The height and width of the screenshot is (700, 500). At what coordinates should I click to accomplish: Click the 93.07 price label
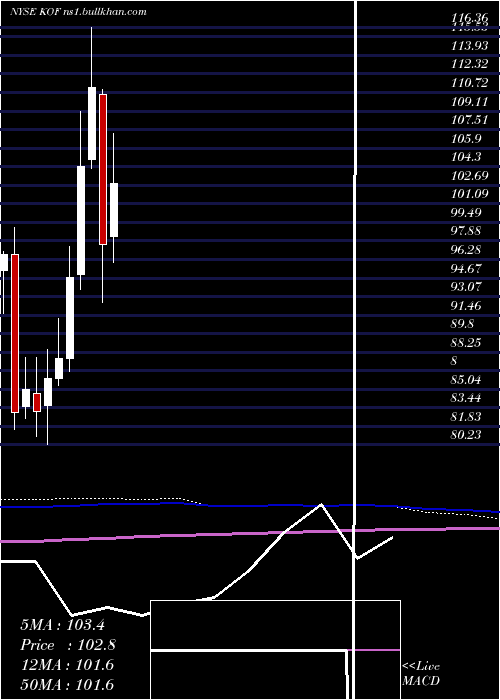pyautogui.click(x=466, y=286)
